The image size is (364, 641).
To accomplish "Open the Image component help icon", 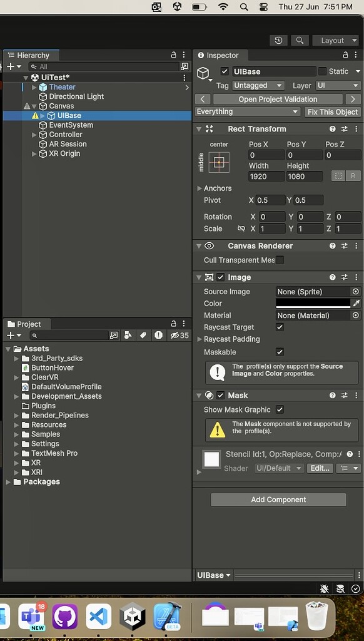I will (331, 277).
